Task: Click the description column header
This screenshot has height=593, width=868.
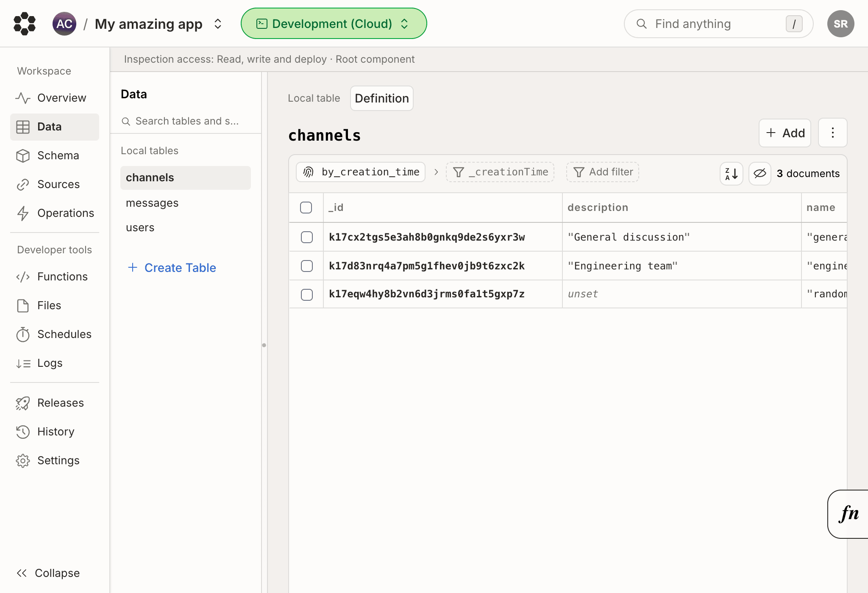Action: tap(682, 208)
